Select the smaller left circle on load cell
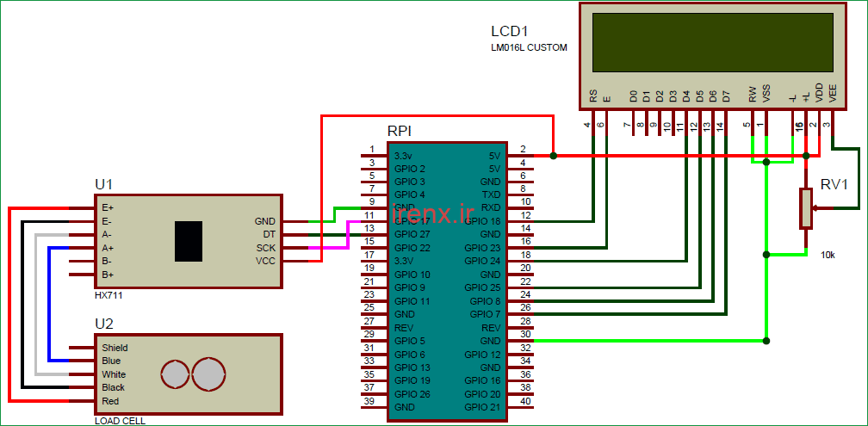The width and height of the screenshot is (868, 426). point(176,374)
